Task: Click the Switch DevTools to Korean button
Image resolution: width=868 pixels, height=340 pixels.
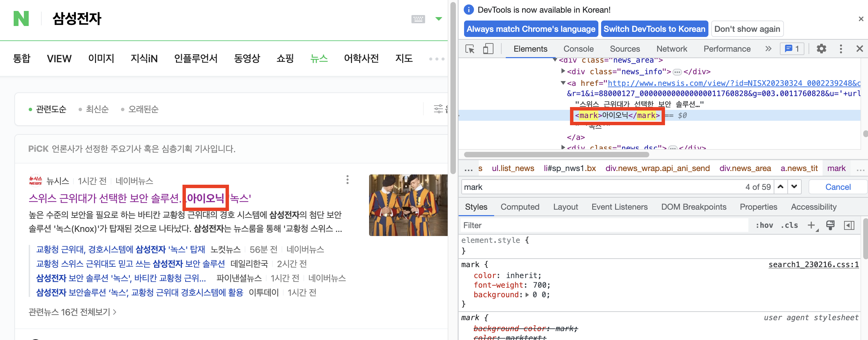Action: [x=654, y=29]
